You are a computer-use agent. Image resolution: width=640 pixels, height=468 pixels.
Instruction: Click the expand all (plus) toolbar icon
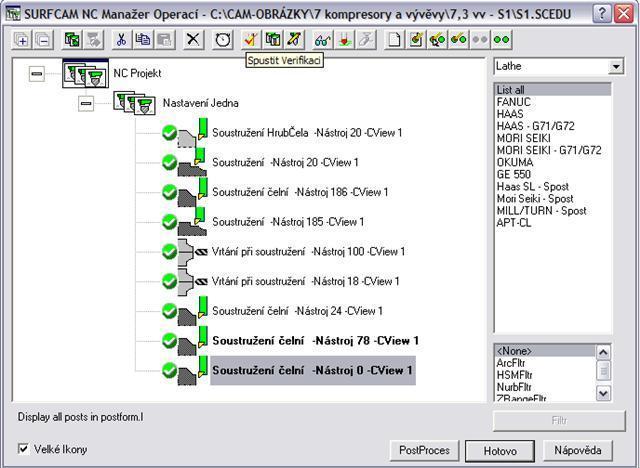click(x=21, y=40)
